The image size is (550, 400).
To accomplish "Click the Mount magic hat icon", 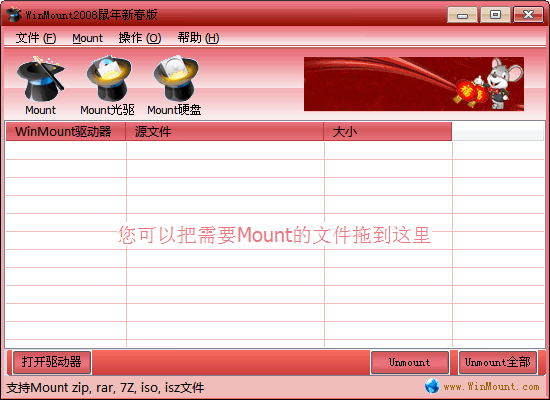I will pos(41,79).
